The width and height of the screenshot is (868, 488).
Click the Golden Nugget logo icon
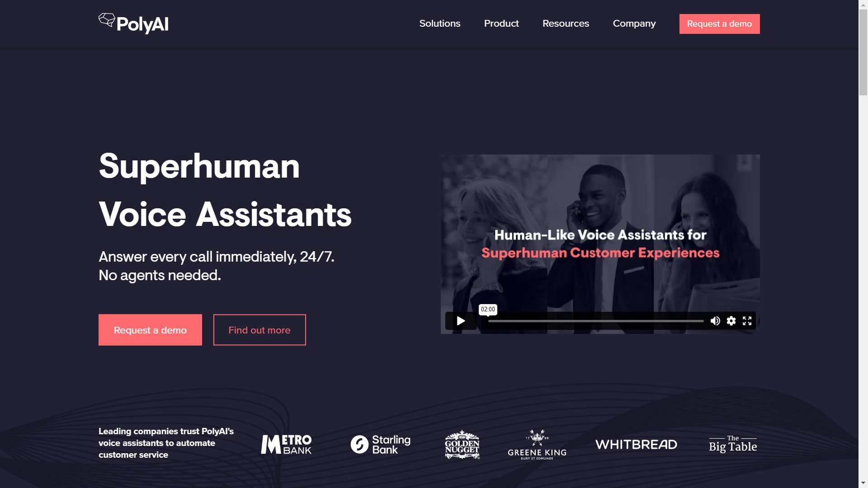point(462,444)
